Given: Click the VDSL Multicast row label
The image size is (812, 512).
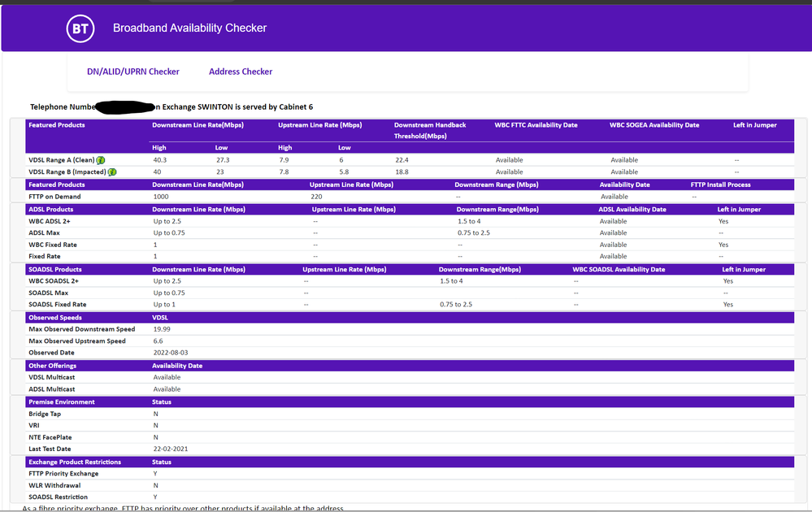Looking at the screenshot, I should click(x=53, y=377).
